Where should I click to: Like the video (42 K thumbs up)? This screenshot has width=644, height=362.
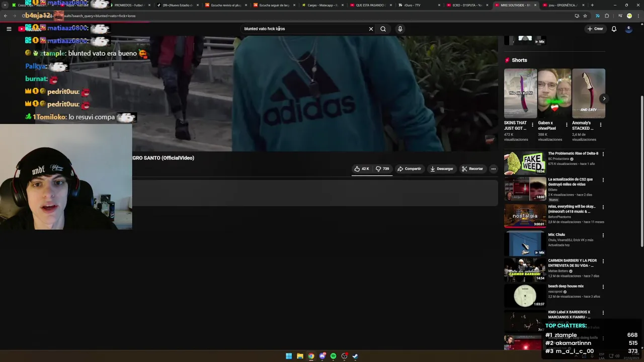[x=362, y=169]
